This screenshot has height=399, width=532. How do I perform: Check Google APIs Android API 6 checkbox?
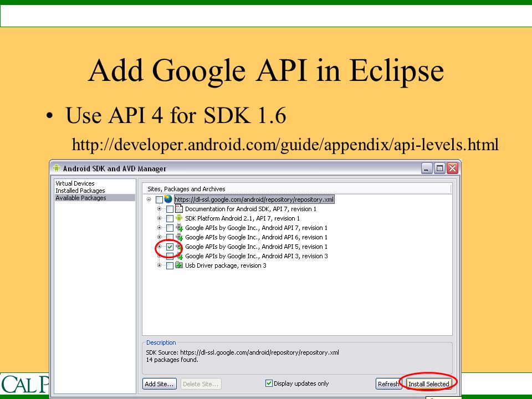point(170,237)
